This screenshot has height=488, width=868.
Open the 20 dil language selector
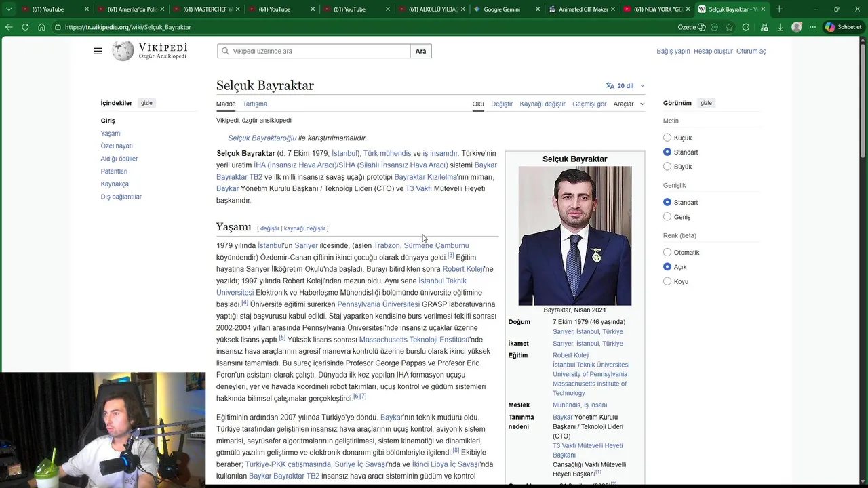(625, 86)
